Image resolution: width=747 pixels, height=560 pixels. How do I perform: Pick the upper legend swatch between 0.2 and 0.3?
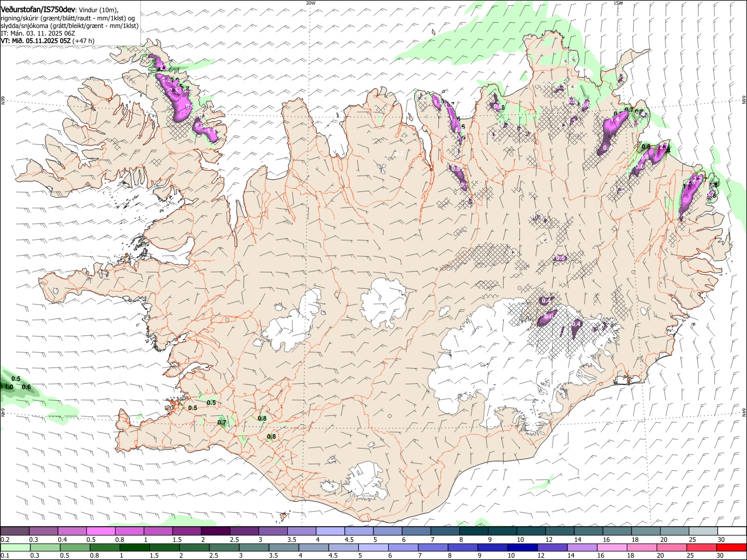point(15,531)
